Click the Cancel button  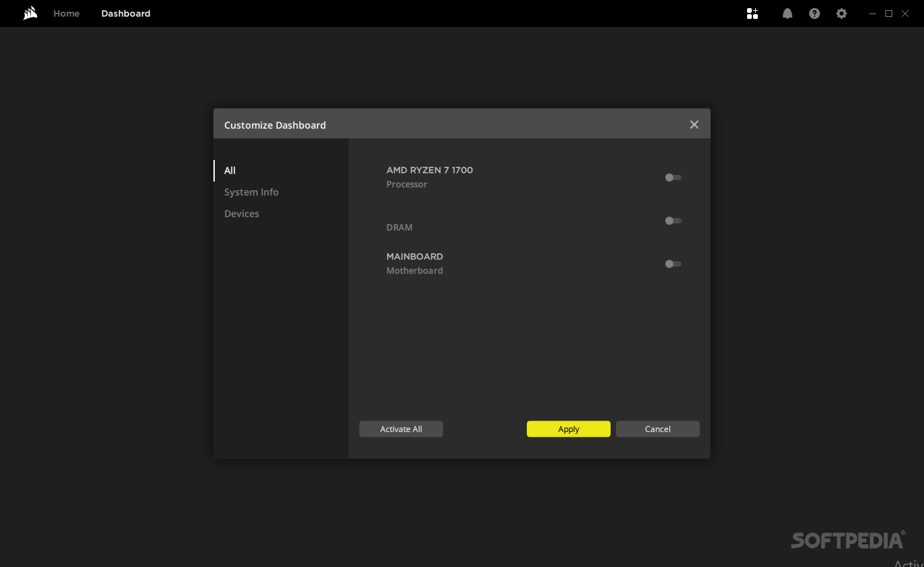658,429
